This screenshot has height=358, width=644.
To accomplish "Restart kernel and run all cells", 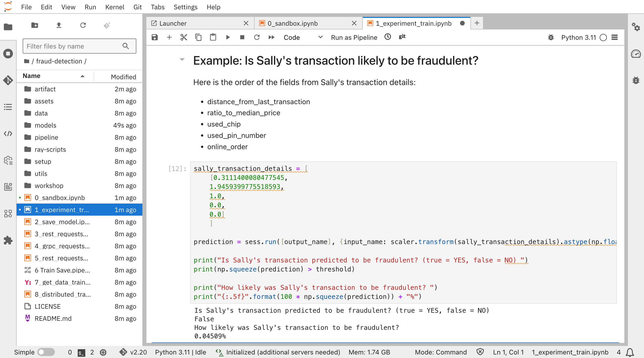I will click(x=271, y=37).
